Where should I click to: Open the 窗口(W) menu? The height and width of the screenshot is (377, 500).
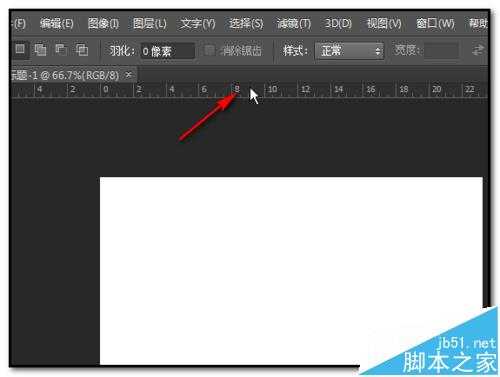coord(435,24)
